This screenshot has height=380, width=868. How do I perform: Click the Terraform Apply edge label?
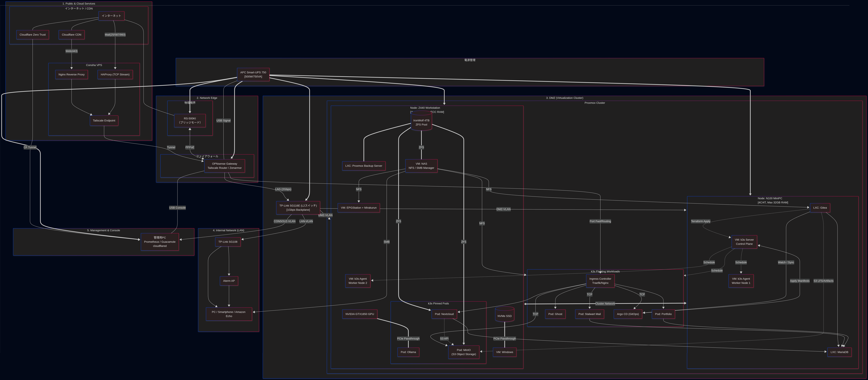click(701, 221)
